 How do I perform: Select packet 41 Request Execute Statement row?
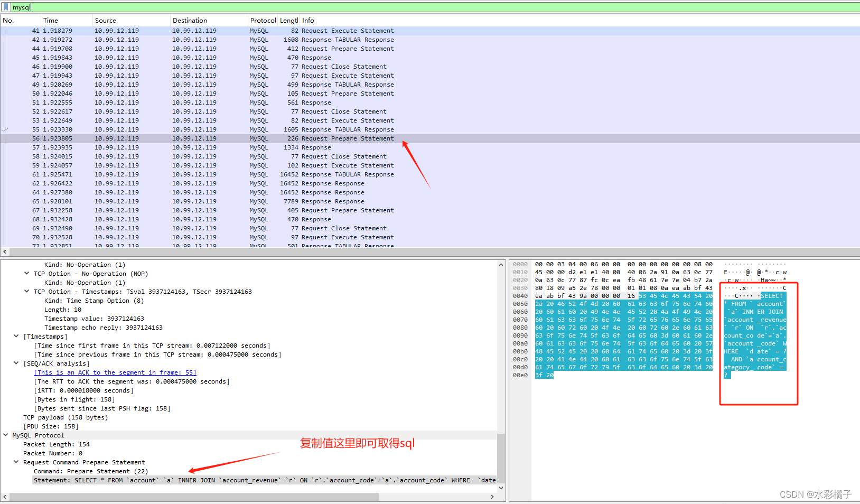point(430,31)
